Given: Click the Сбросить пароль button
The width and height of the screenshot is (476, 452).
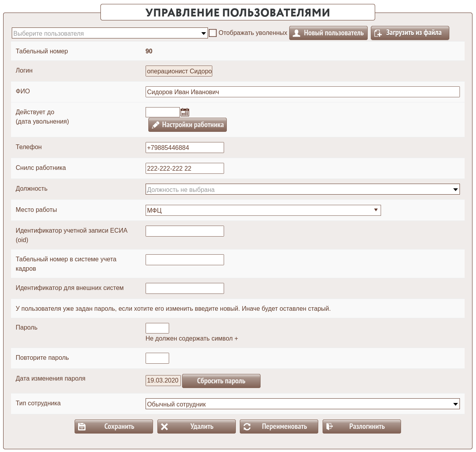Looking at the screenshot, I should point(221,381).
